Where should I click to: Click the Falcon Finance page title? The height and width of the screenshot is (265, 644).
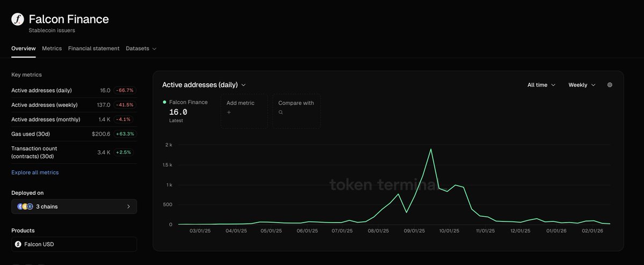[69, 19]
